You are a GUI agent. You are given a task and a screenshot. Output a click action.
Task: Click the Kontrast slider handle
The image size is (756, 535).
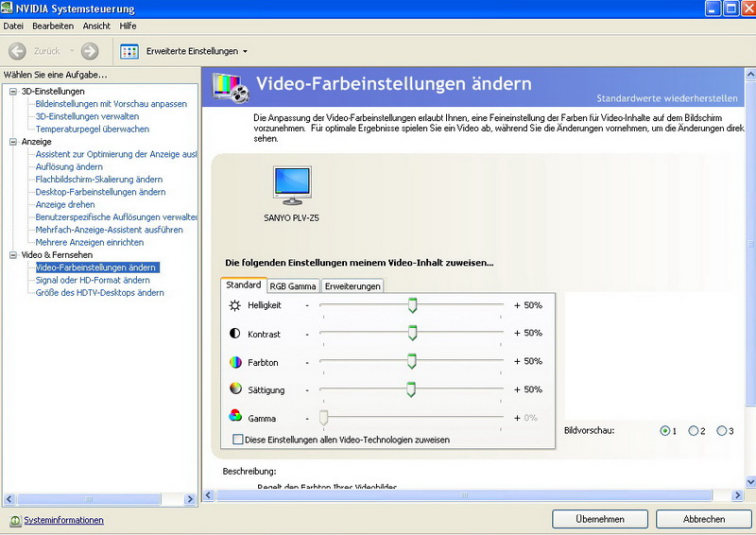point(412,333)
